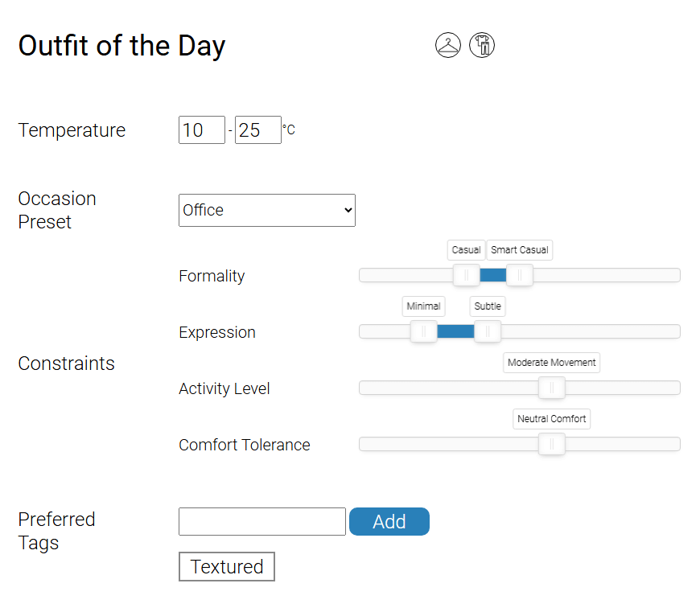
Task: Click the Comfort Tolerance slider handle
Action: (x=551, y=444)
